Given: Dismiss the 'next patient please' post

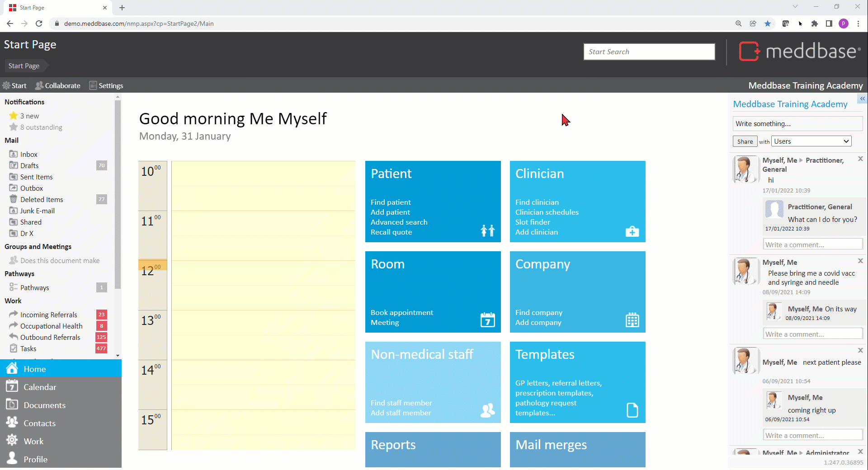Looking at the screenshot, I should pyautogui.click(x=860, y=350).
